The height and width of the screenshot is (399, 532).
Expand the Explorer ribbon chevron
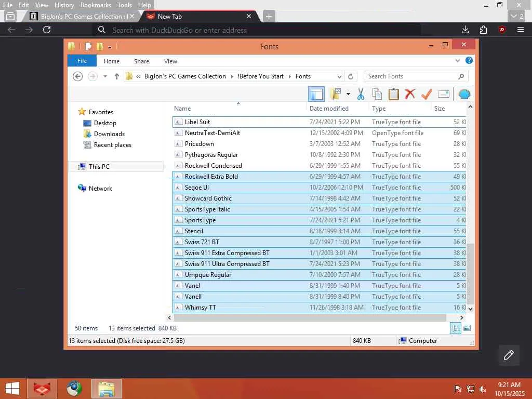click(457, 60)
